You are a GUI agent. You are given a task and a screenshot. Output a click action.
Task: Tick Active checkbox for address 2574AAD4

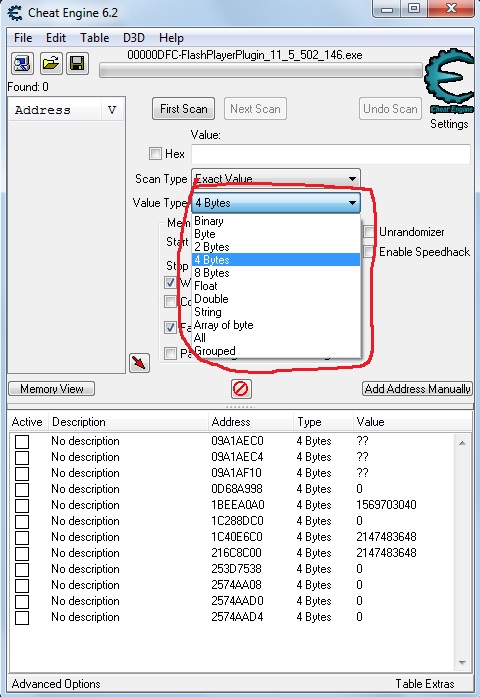tap(22, 617)
